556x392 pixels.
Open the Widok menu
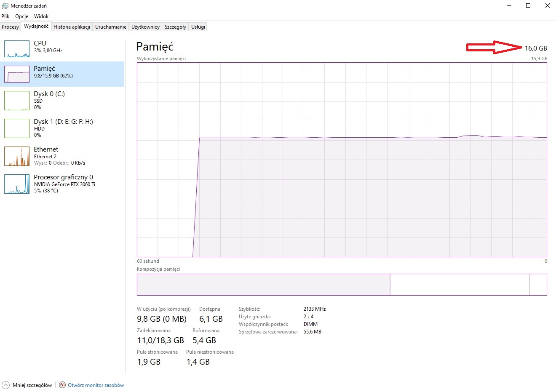[x=41, y=16]
